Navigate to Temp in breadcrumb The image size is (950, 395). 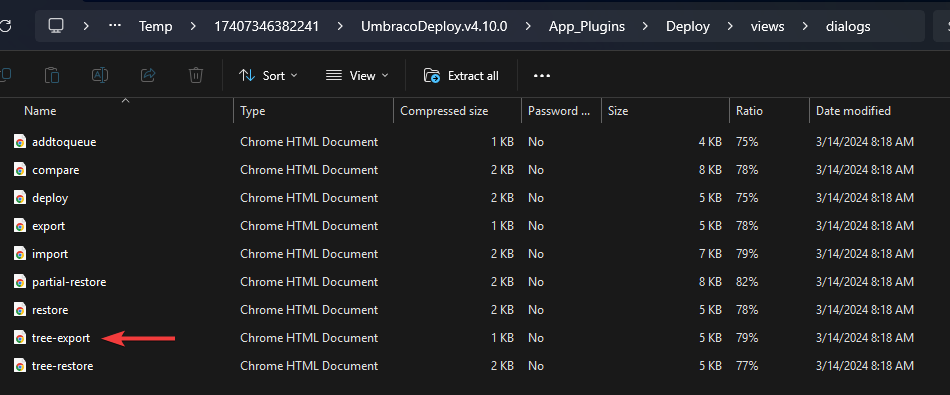coord(156,26)
